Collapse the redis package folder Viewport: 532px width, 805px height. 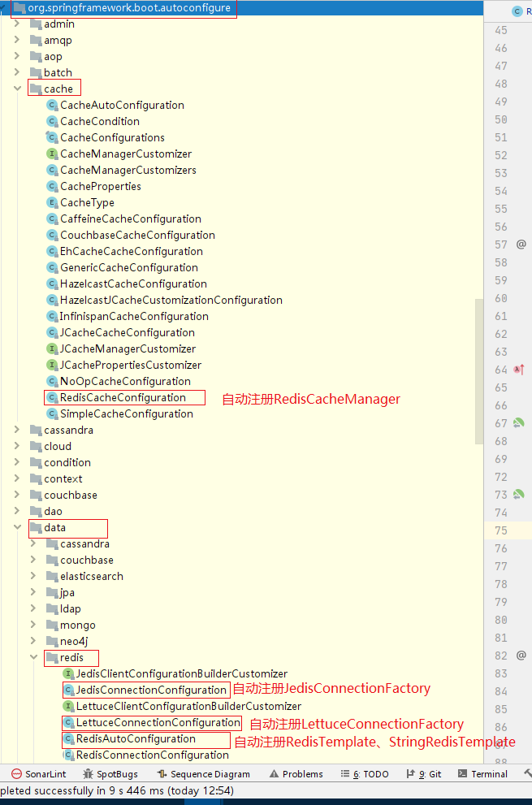pyautogui.click(x=32, y=656)
